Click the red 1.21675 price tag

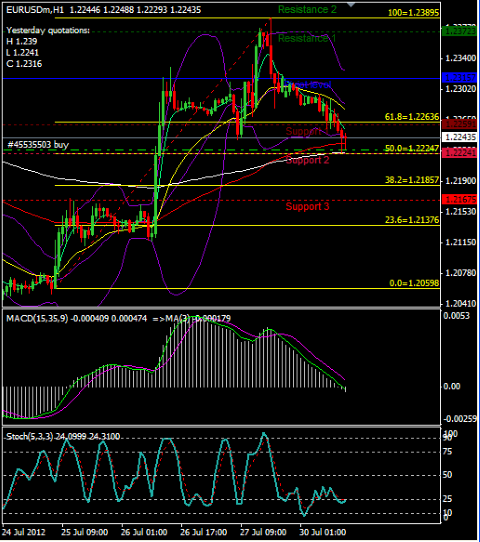tap(460, 199)
